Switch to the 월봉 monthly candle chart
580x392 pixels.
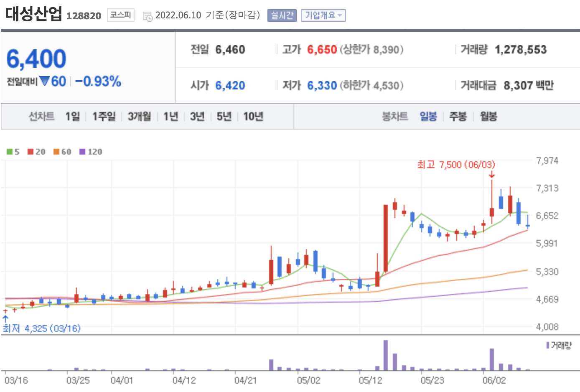click(488, 116)
